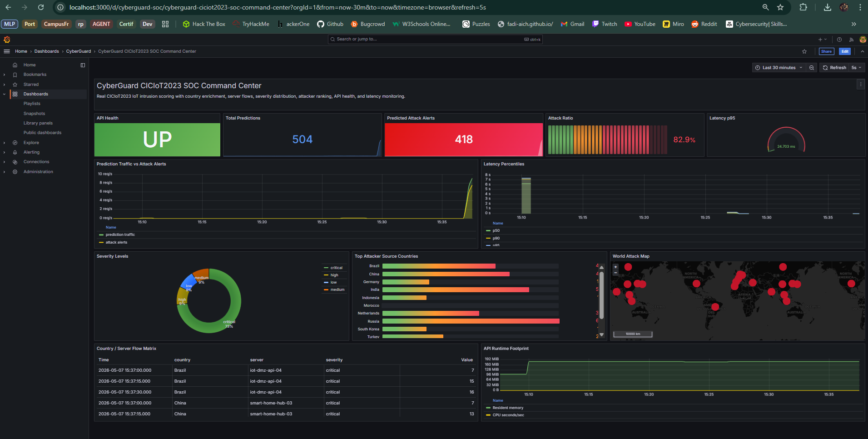Open the CyberGuard breadcrumb link
The height and width of the screenshot is (439, 868).
[79, 51]
